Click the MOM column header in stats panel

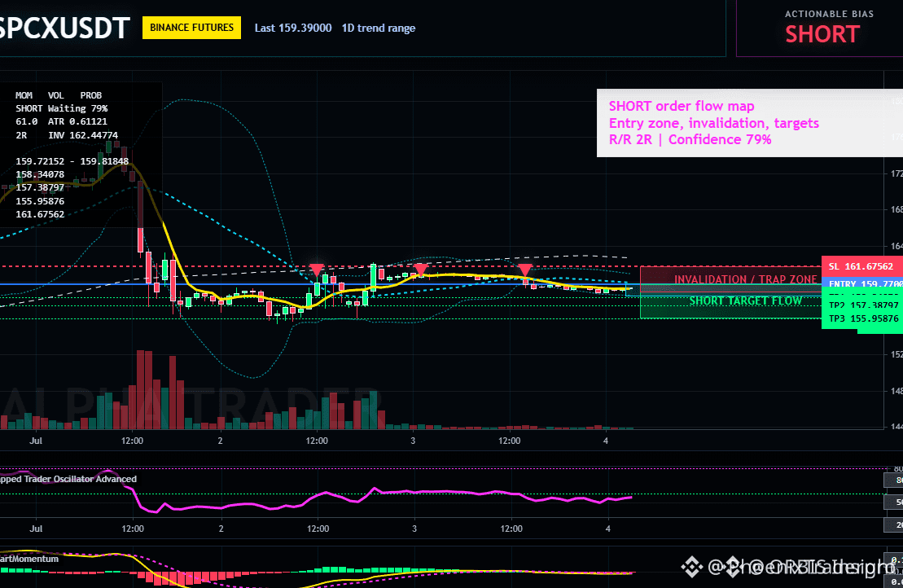[x=24, y=95]
